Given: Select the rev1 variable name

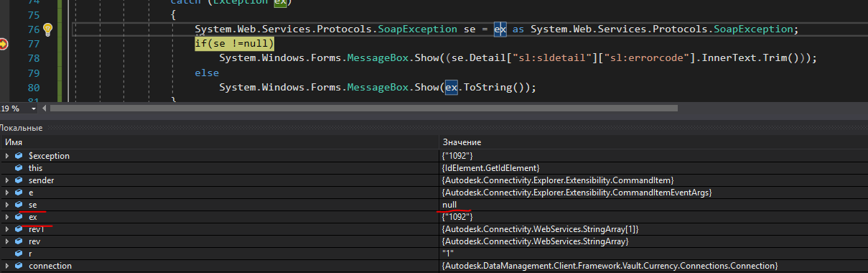Looking at the screenshot, I should click(x=36, y=228).
